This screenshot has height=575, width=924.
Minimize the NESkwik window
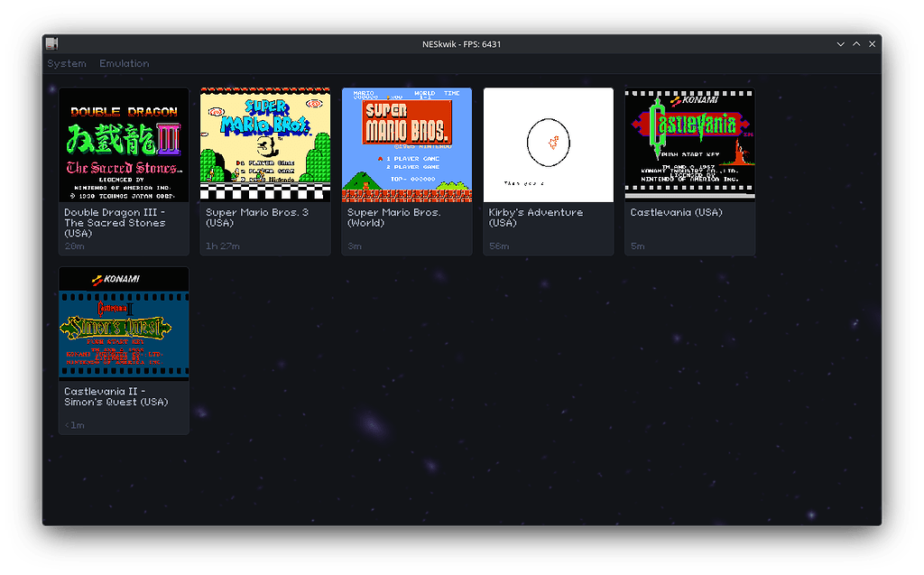tap(840, 44)
